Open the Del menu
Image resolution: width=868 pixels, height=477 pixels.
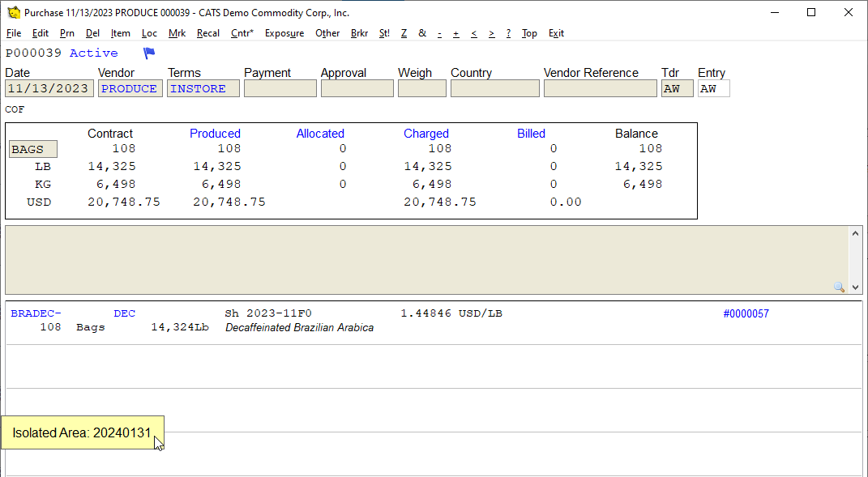92,33
